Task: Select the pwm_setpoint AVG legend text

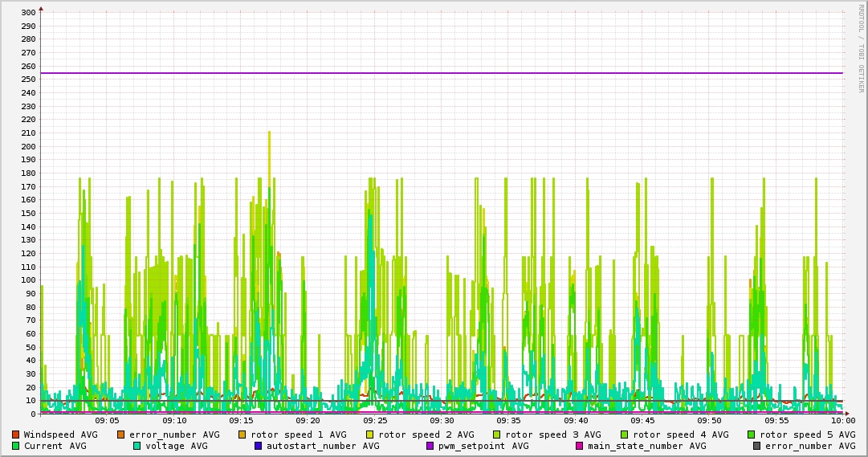Action: coord(483,446)
